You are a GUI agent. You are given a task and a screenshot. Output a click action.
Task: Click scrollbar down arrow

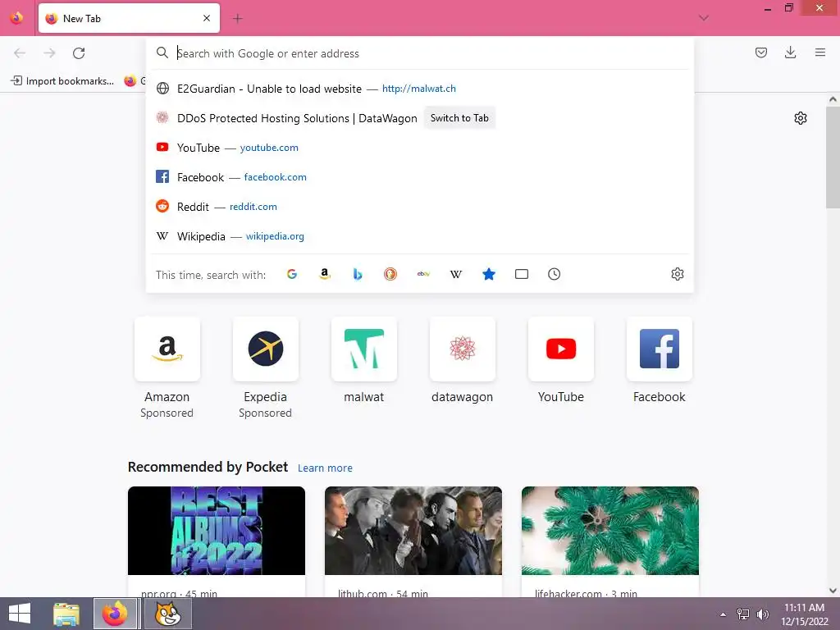pyautogui.click(x=833, y=591)
